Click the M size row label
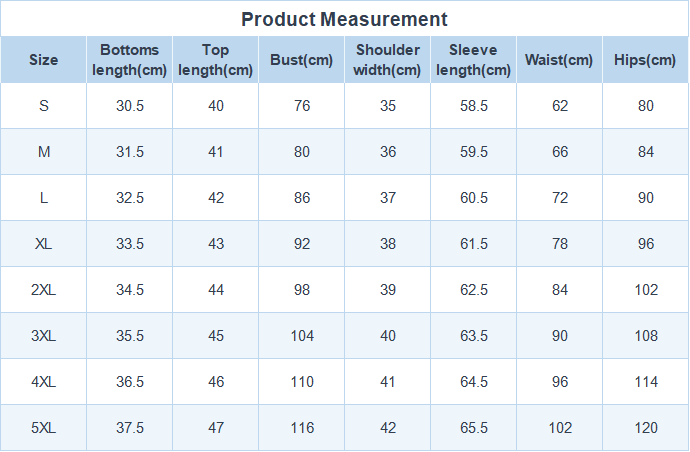This screenshot has width=690, height=452. (44, 152)
